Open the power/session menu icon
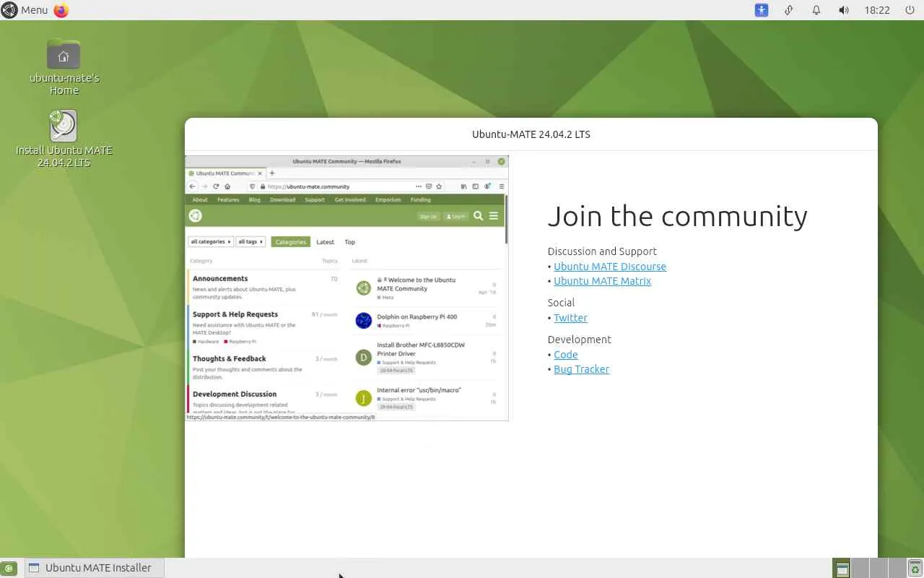 click(x=910, y=10)
